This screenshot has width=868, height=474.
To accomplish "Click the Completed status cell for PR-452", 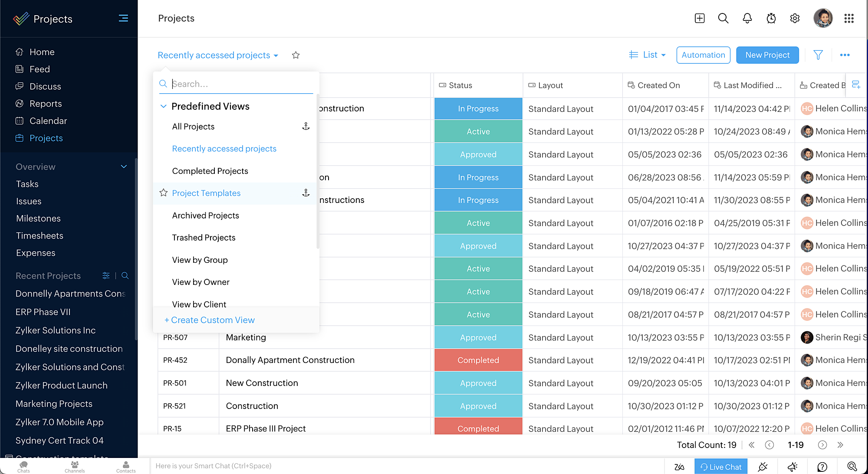I will pyautogui.click(x=478, y=360).
